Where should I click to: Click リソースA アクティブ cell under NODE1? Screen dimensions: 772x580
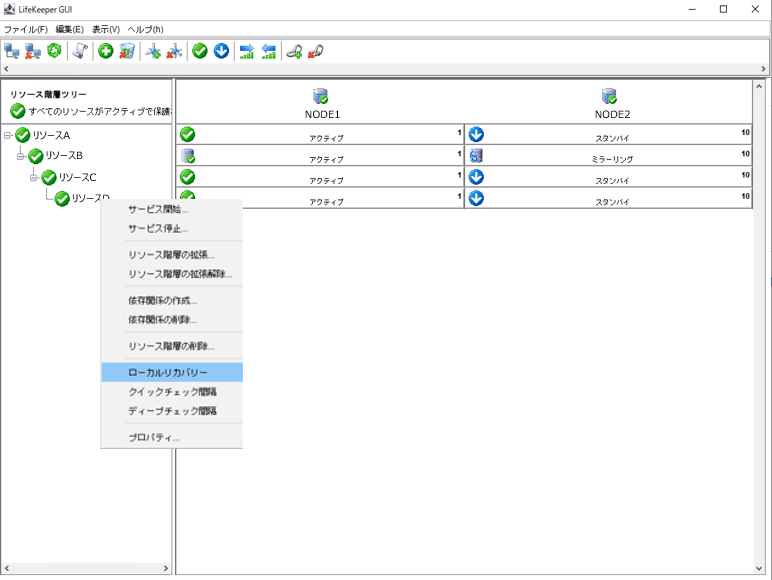tap(320, 134)
